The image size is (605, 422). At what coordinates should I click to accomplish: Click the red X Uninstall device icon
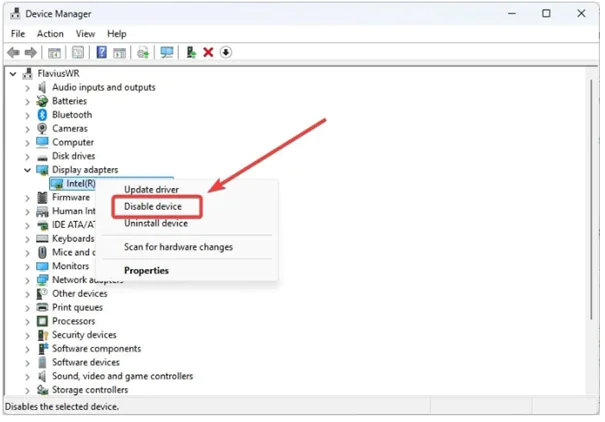208,52
